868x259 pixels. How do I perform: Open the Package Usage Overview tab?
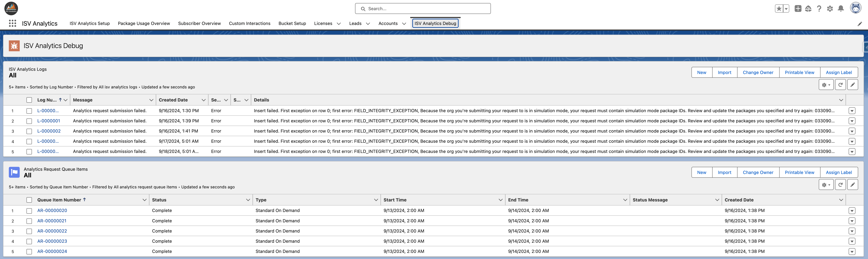click(144, 23)
